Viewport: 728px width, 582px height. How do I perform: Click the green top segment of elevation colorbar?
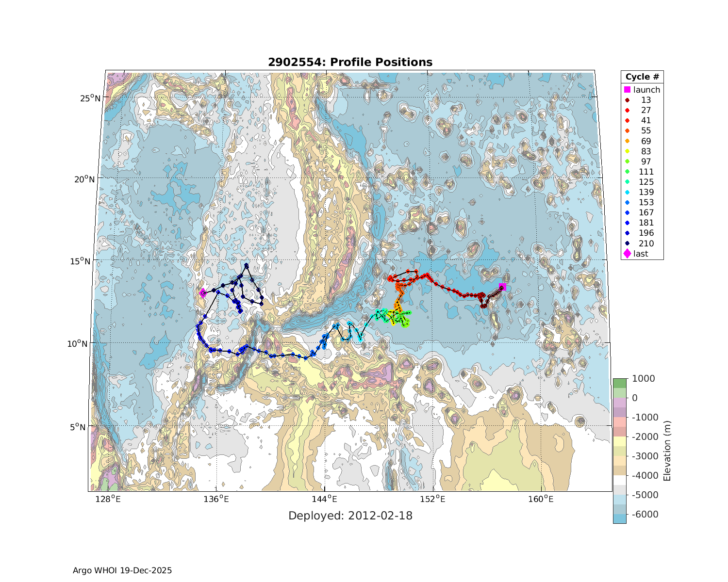click(x=619, y=383)
